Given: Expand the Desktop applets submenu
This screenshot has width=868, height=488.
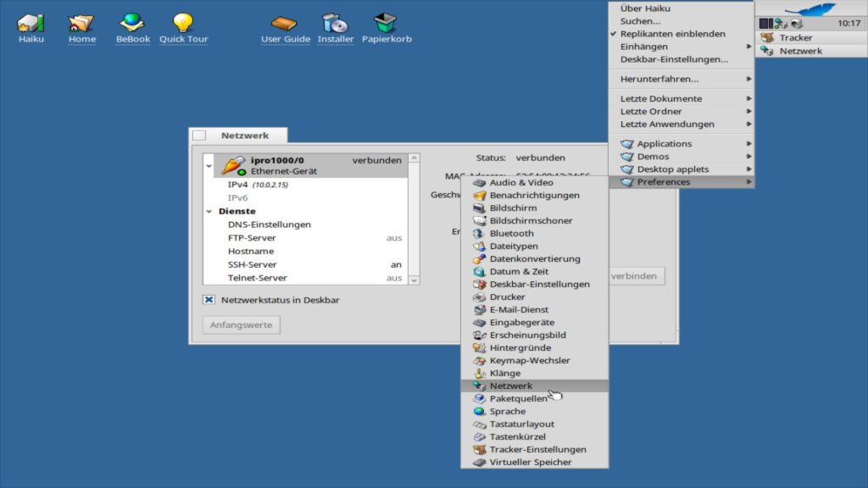Looking at the screenshot, I should (x=682, y=169).
